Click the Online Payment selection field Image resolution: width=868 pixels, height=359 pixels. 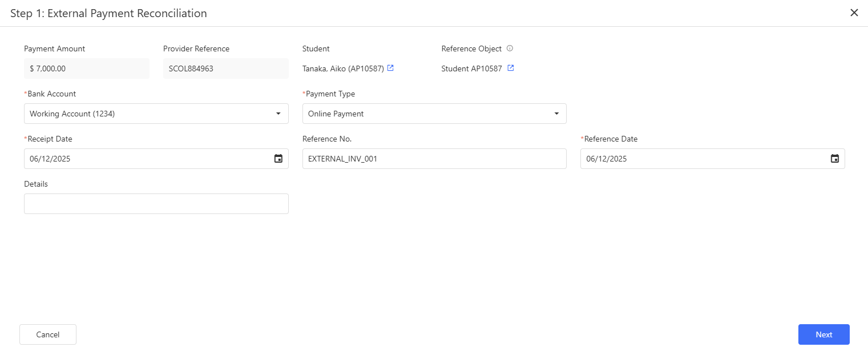coord(422,114)
